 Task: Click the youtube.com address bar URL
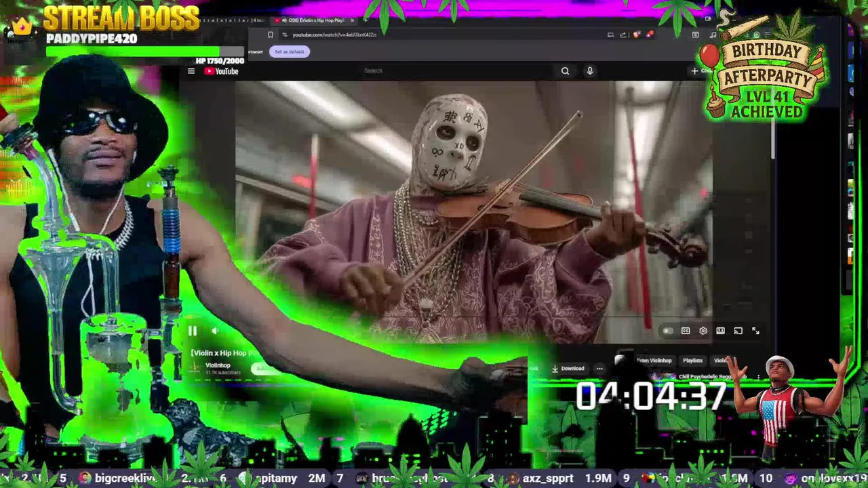point(334,35)
